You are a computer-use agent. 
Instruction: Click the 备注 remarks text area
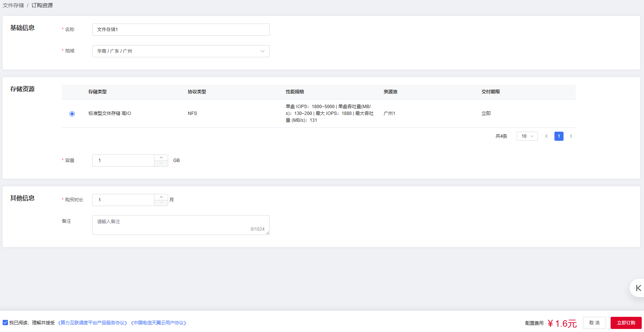point(181,225)
